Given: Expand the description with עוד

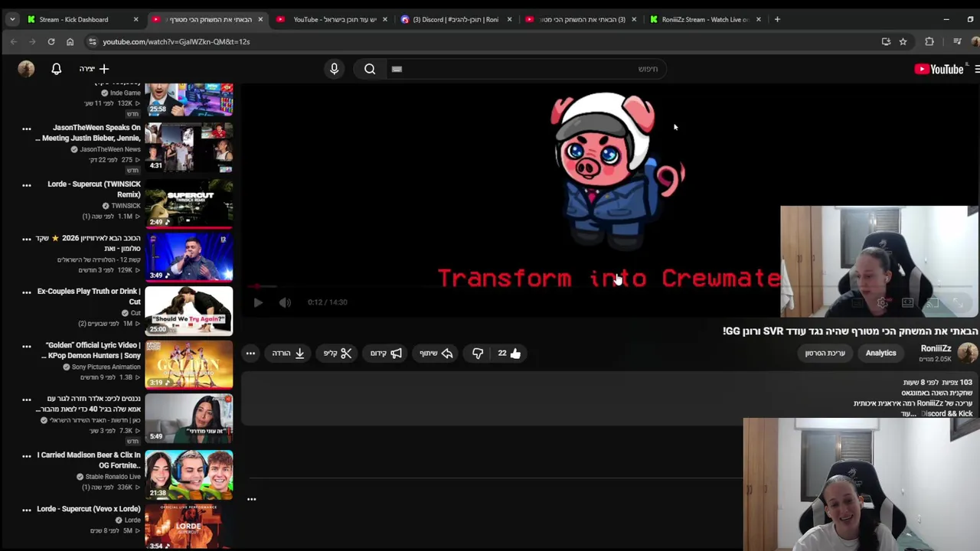Looking at the screenshot, I should click(x=908, y=414).
